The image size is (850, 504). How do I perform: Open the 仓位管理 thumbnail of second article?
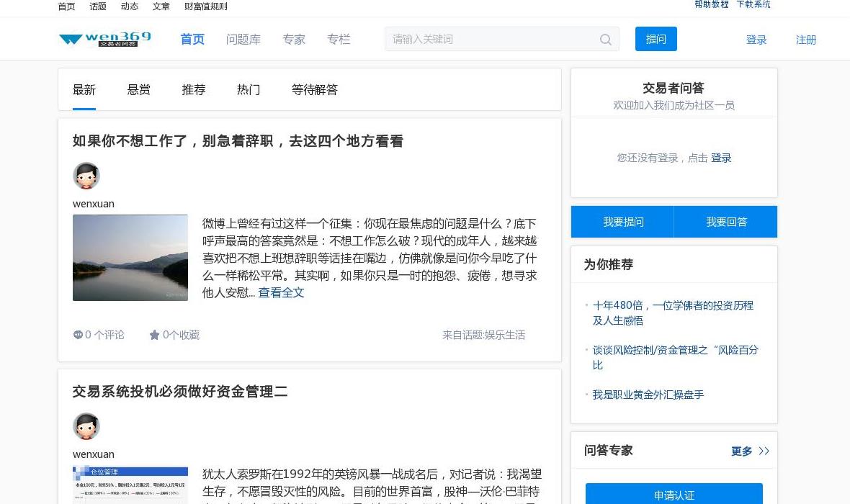[130, 485]
